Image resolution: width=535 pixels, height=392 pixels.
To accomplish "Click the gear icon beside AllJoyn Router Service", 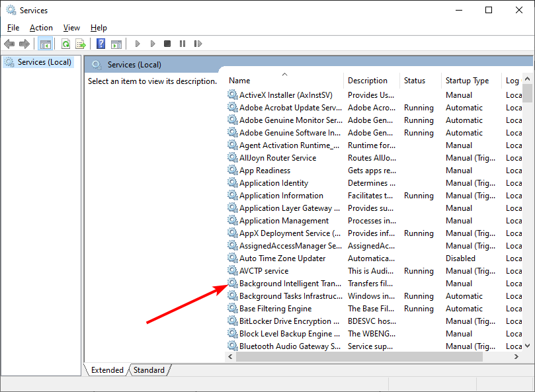I will [233, 157].
